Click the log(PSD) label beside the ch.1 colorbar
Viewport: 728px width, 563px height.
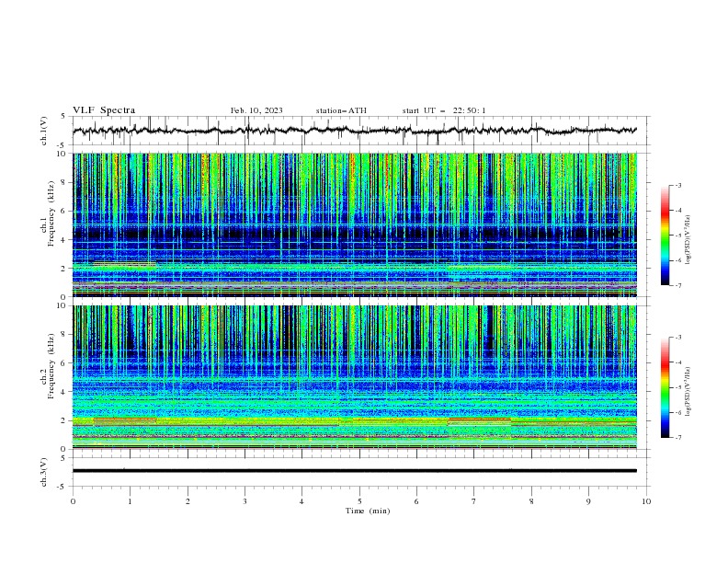click(x=688, y=239)
